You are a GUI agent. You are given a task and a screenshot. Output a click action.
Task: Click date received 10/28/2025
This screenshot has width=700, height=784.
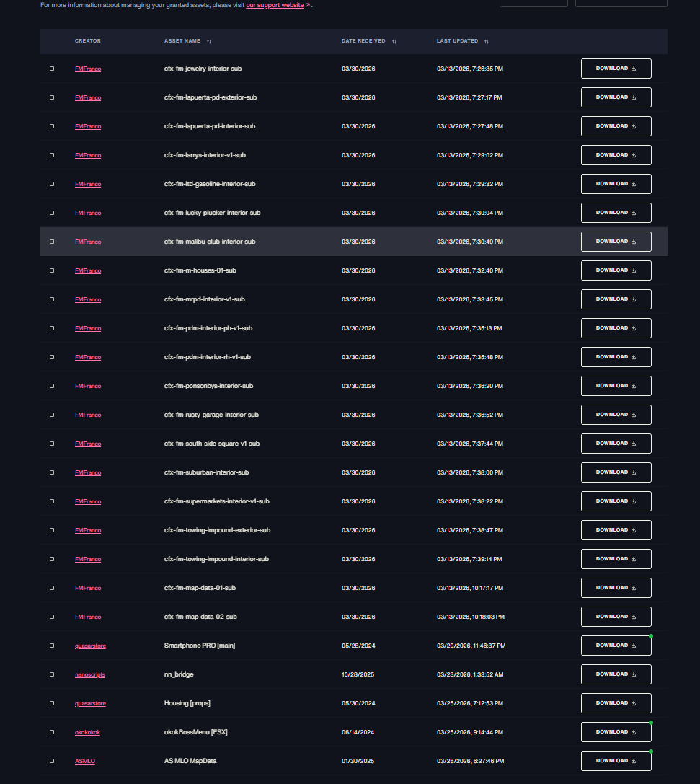(x=358, y=674)
